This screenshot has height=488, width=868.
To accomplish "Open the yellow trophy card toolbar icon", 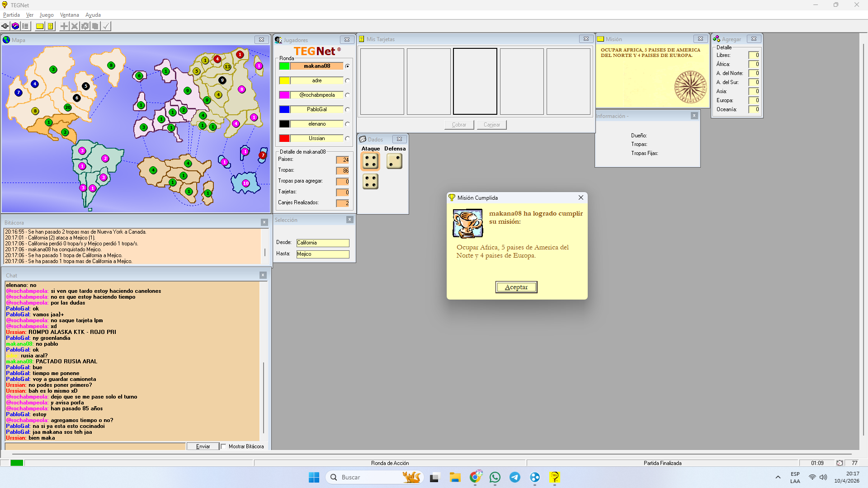I will pos(50,26).
